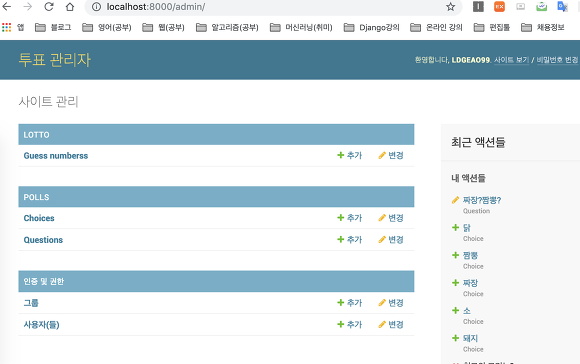Open the Google Translate extension icon
The image size is (580, 364).
click(563, 7)
